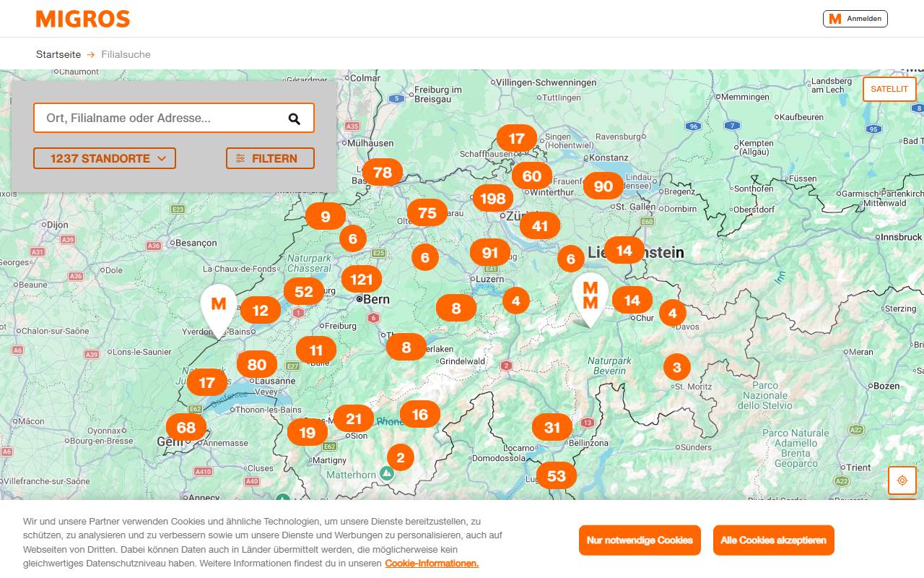Click the locate-me crosshair map button
The width and height of the screenshot is (924, 578).
click(902, 480)
